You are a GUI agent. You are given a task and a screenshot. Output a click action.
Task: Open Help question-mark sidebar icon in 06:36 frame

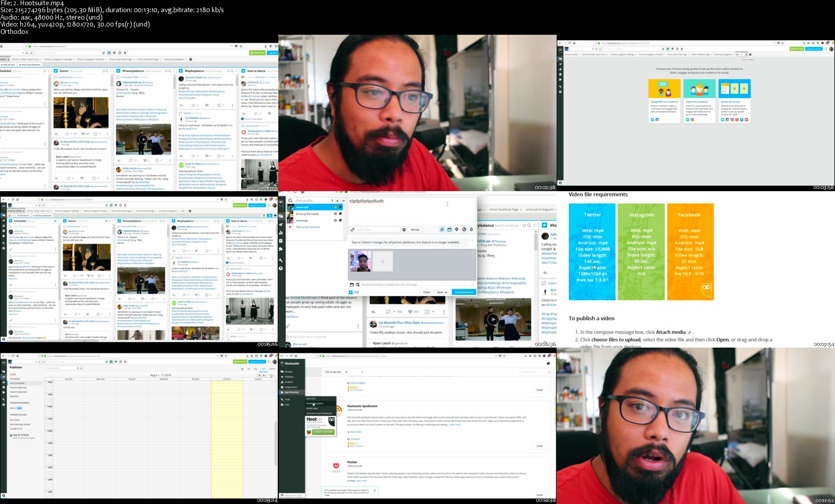[281, 268]
